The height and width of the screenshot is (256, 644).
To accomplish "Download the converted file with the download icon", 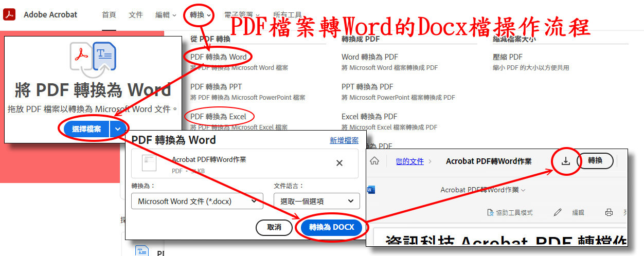I will [x=566, y=161].
